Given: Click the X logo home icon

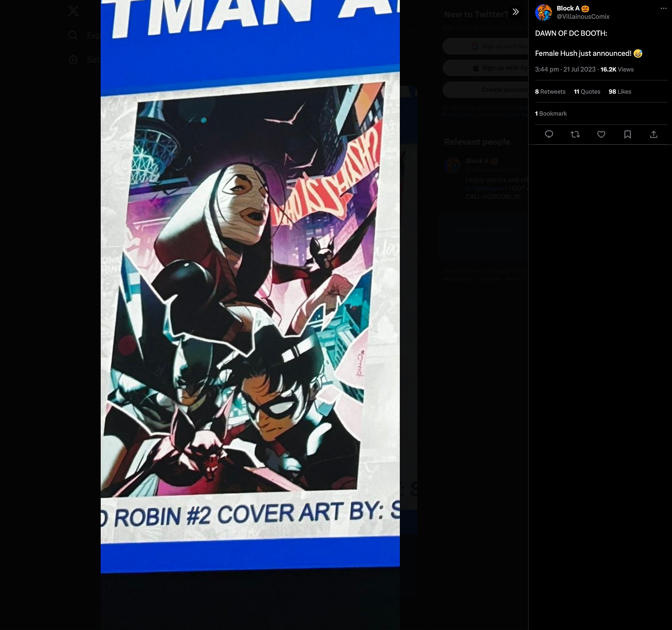Looking at the screenshot, I should [x=73, y=11].
